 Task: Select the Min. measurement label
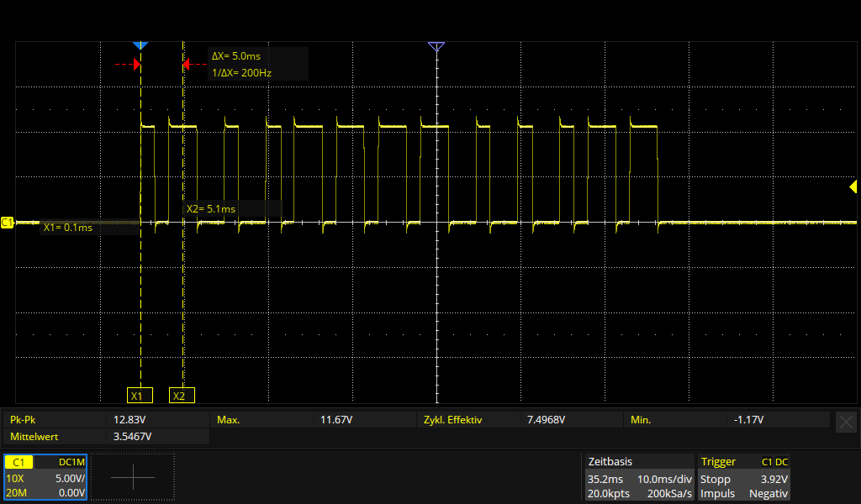click(x=641, y=419)
